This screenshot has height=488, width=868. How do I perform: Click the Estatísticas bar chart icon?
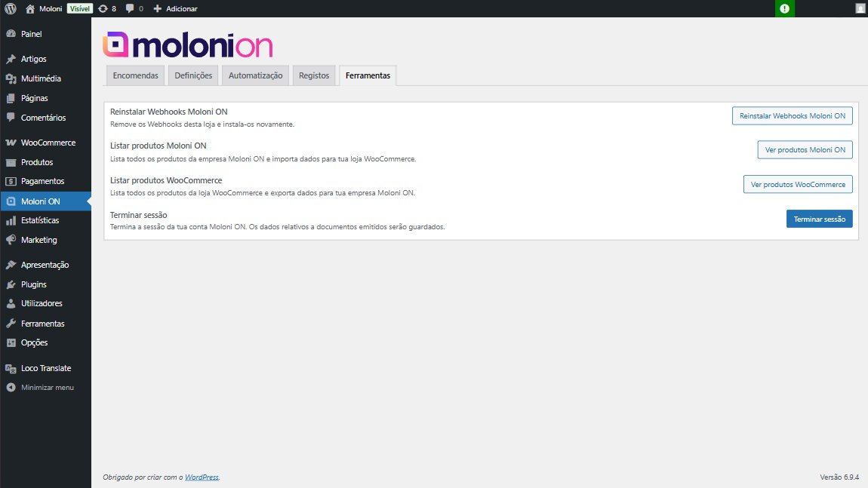coord(11,220)
